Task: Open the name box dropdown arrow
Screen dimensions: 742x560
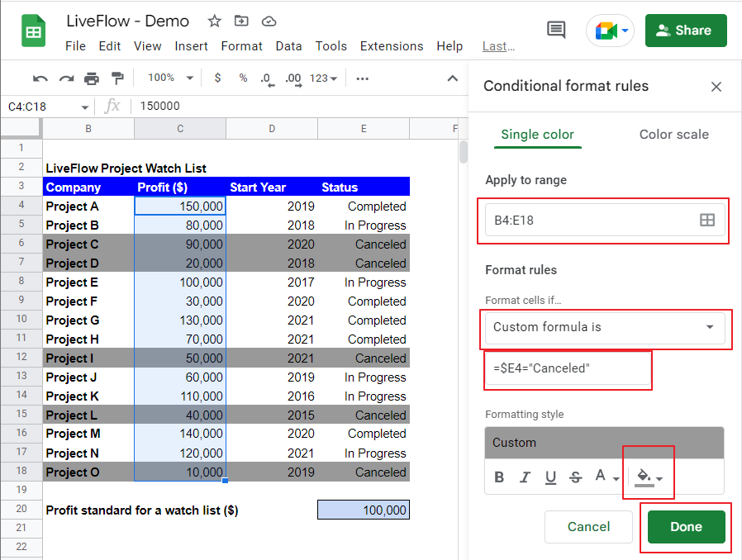Action: coord(85,107)
